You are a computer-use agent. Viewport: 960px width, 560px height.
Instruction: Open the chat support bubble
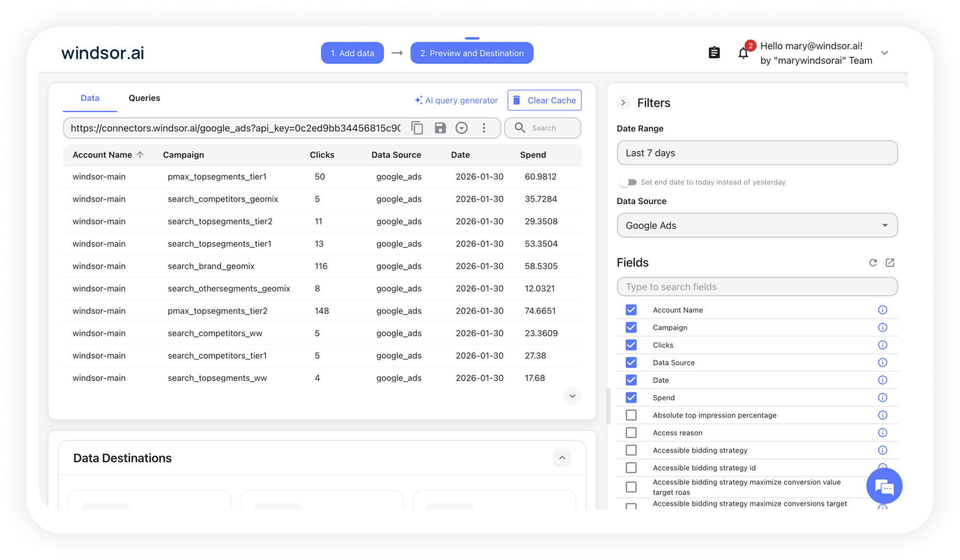tap(884, 486)
